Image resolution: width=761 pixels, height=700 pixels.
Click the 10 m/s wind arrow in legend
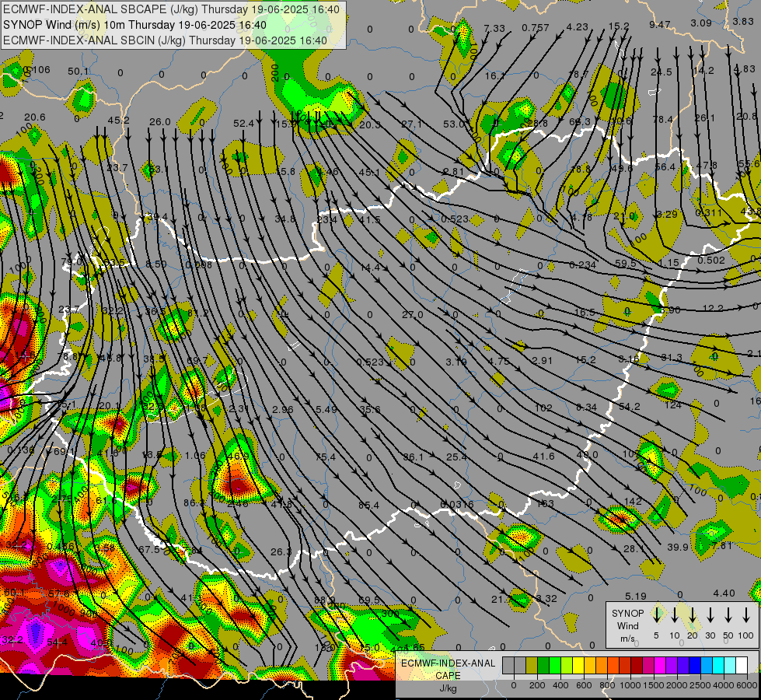pyautogui.click(x=675, y=614)
